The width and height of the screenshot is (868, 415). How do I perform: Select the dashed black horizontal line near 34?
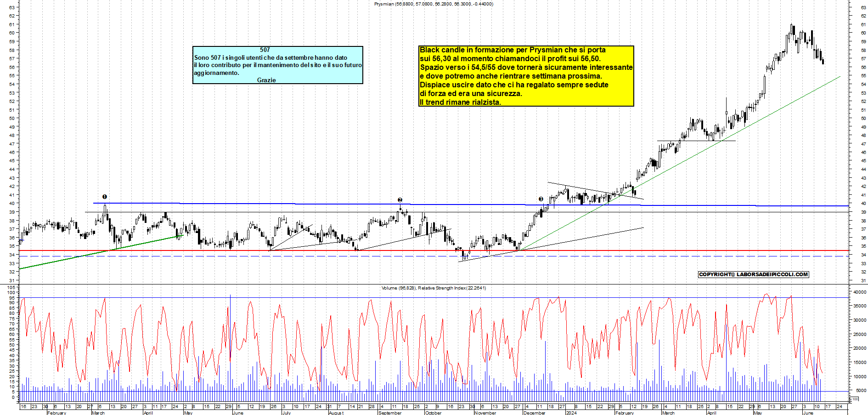(434, 256)
